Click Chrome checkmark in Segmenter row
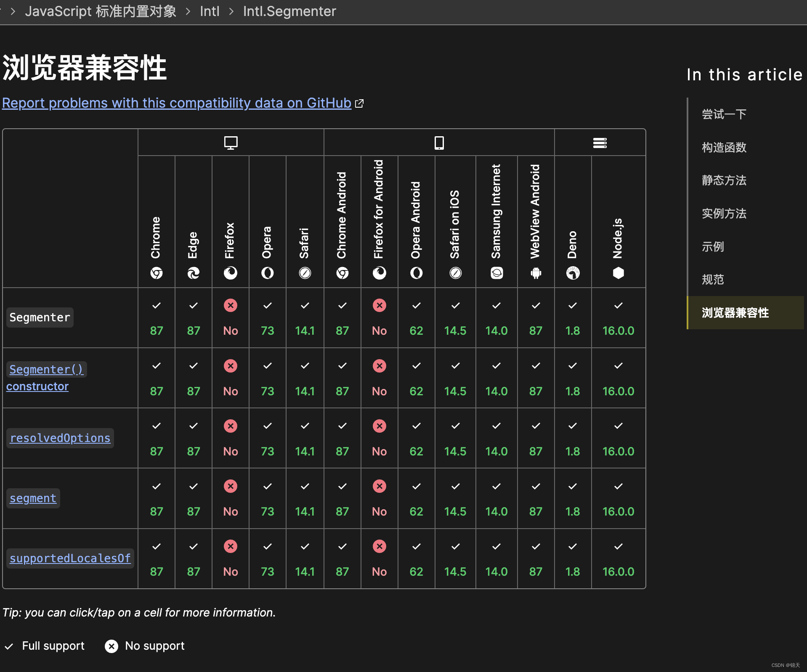807x672 pixels. (157, 305)
